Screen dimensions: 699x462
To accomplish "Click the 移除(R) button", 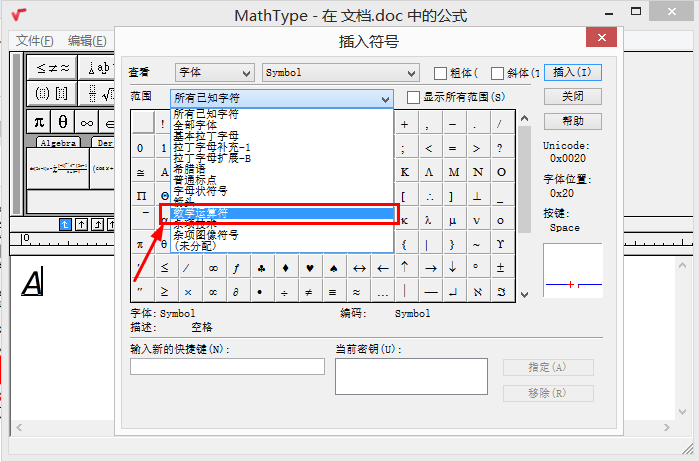I will click(548, 393).
